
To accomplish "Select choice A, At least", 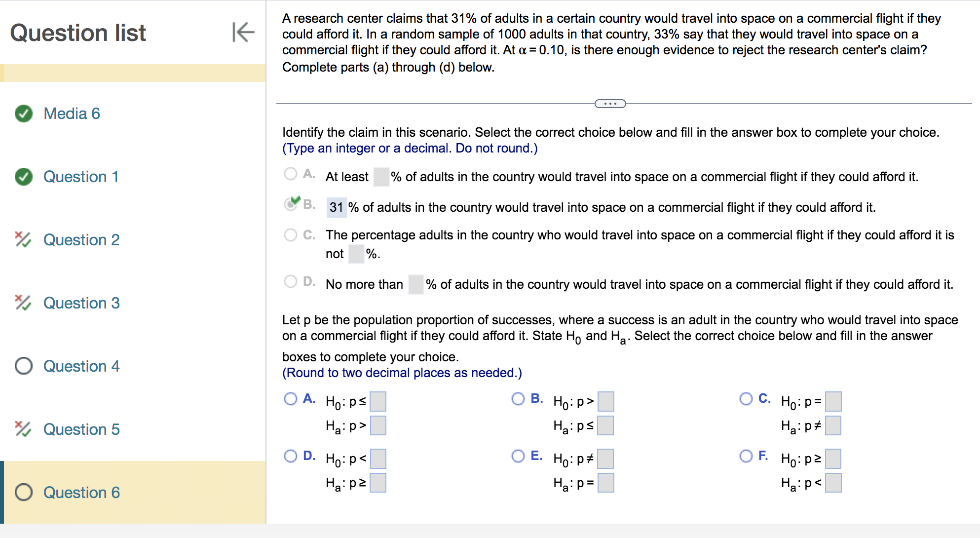I will click(290, 173).
